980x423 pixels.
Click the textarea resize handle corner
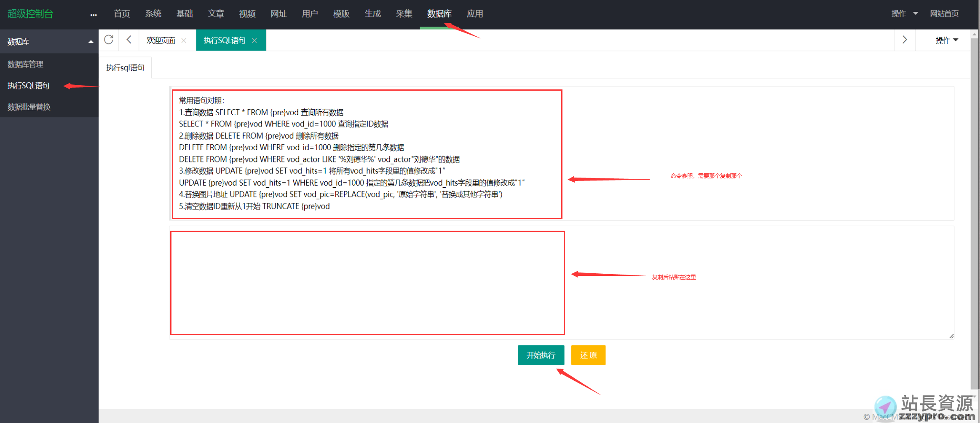click(x=951, y=336)
